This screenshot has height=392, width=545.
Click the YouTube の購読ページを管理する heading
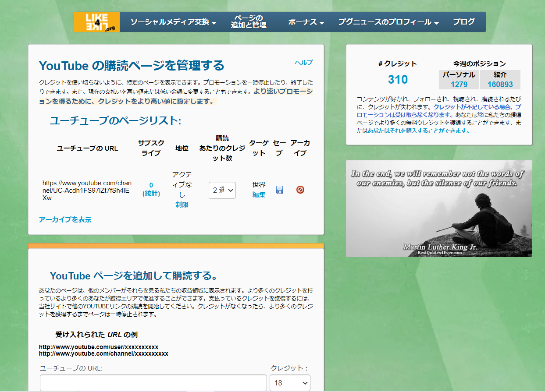click(132, 66)
